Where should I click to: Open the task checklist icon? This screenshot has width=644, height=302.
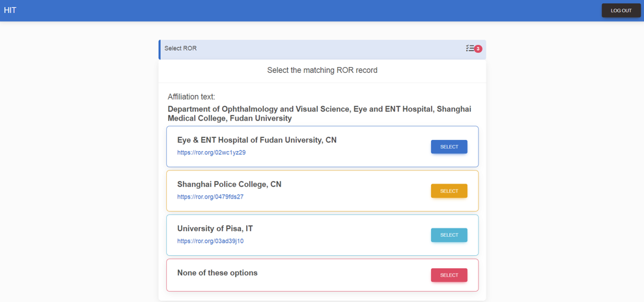click(x=470, y=48)
